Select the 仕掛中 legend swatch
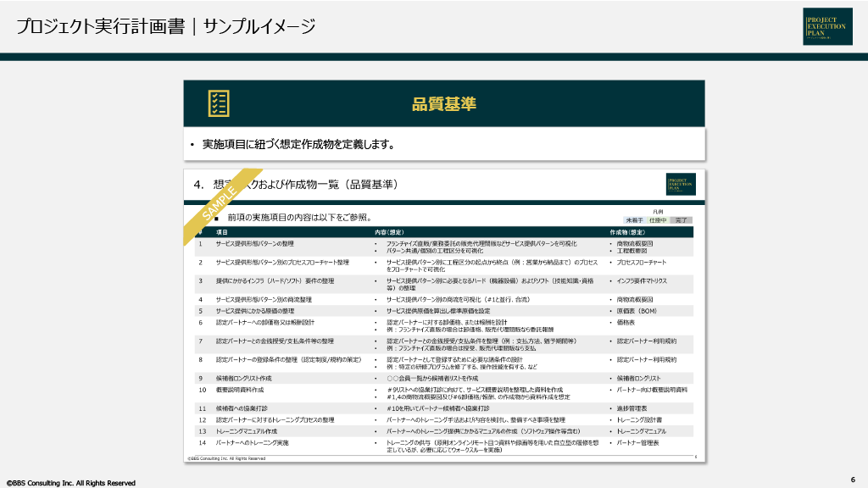868x488 pixels. click(x=658, y=219)
